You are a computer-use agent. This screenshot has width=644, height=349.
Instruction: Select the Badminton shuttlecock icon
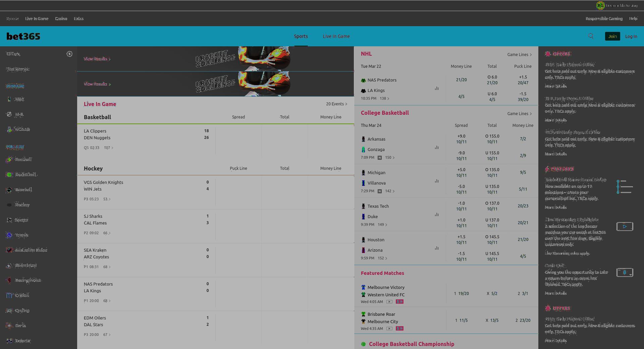pos(9,265)
